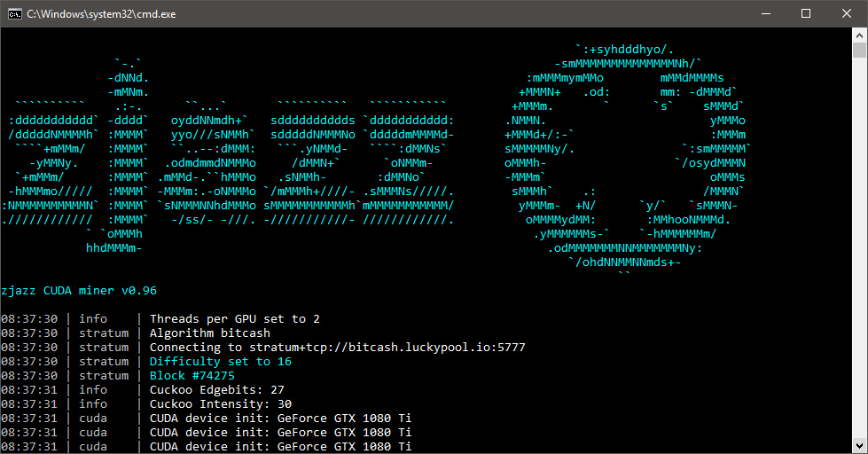
Task: Click 'Algorithm bitcash' log text
Action: [210, 333]
